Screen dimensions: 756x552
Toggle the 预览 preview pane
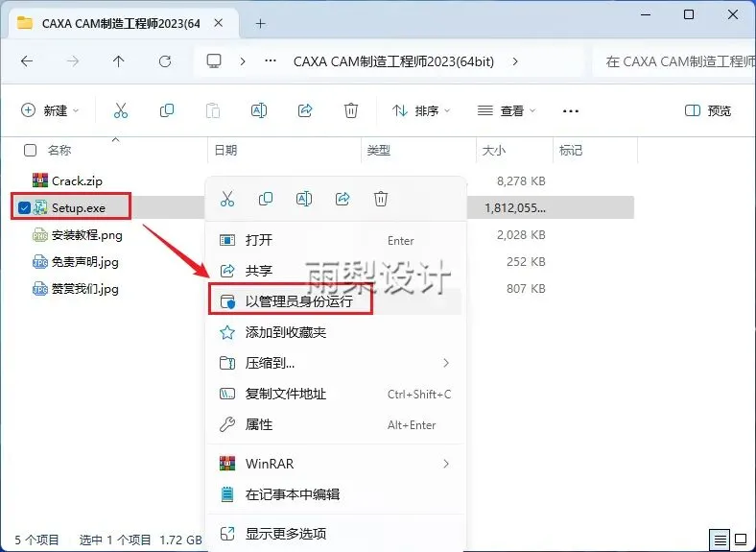(708, 111)
